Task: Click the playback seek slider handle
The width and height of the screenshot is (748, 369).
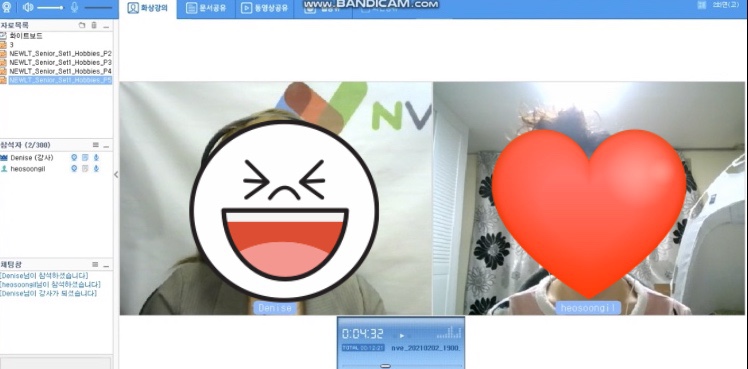Action: [386, 366]
